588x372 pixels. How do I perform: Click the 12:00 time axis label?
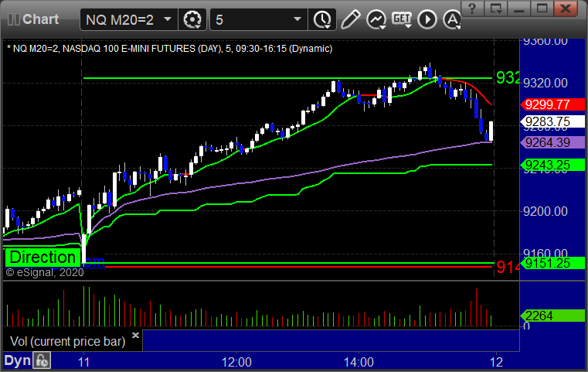tap(236, 362)
